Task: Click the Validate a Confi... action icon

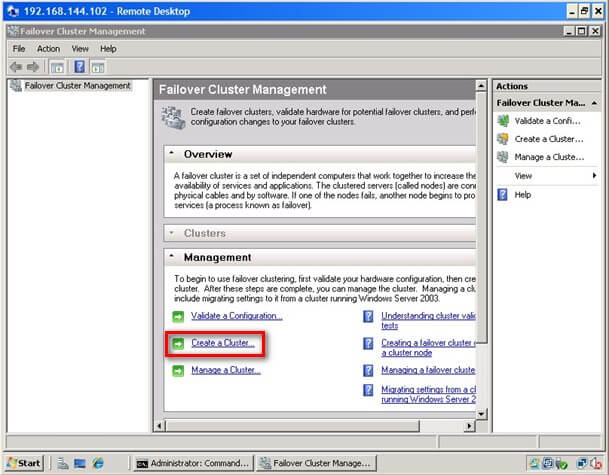Action: coord(503,121)
